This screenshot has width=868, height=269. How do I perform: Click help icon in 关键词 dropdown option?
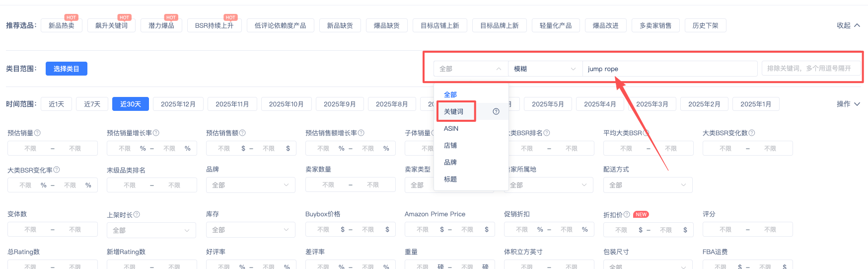point(496,111)
